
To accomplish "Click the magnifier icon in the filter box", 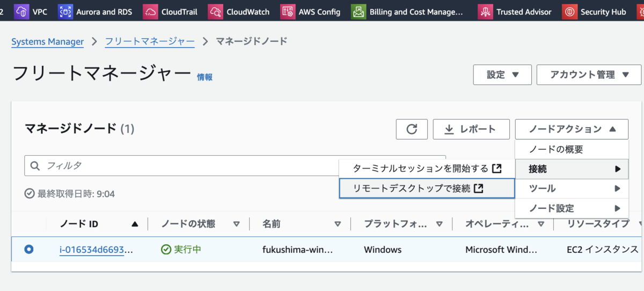I will [x=35, y=166].
